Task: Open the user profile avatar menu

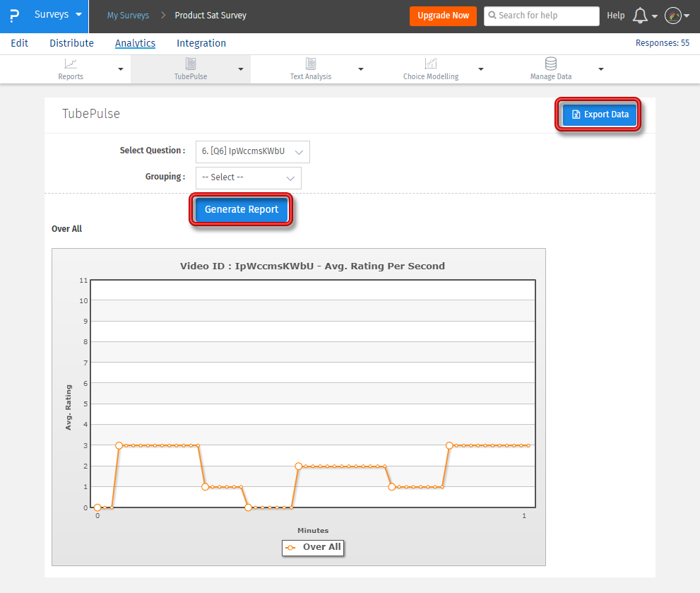Action: coord(673,16)
